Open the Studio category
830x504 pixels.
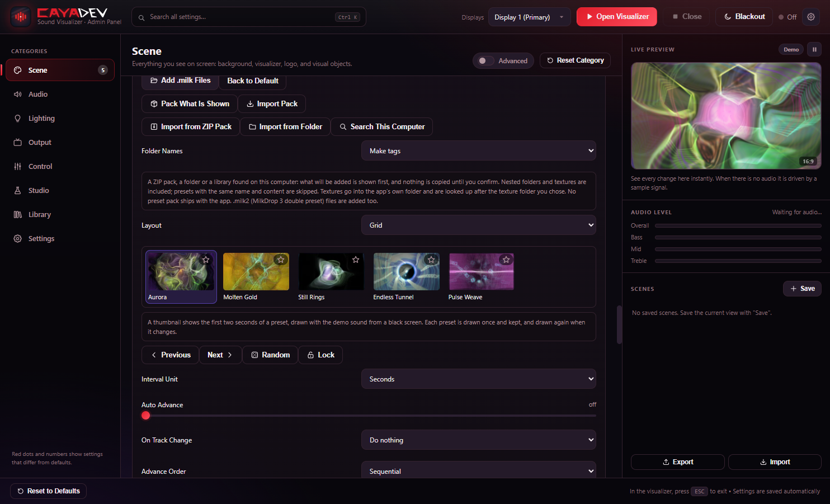click(x=60, y=190)
